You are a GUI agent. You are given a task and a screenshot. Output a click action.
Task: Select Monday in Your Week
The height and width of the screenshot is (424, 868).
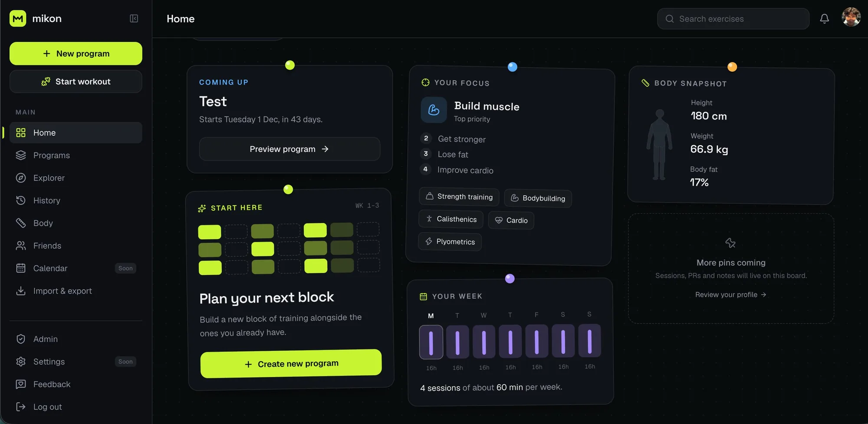click(431, 342)
